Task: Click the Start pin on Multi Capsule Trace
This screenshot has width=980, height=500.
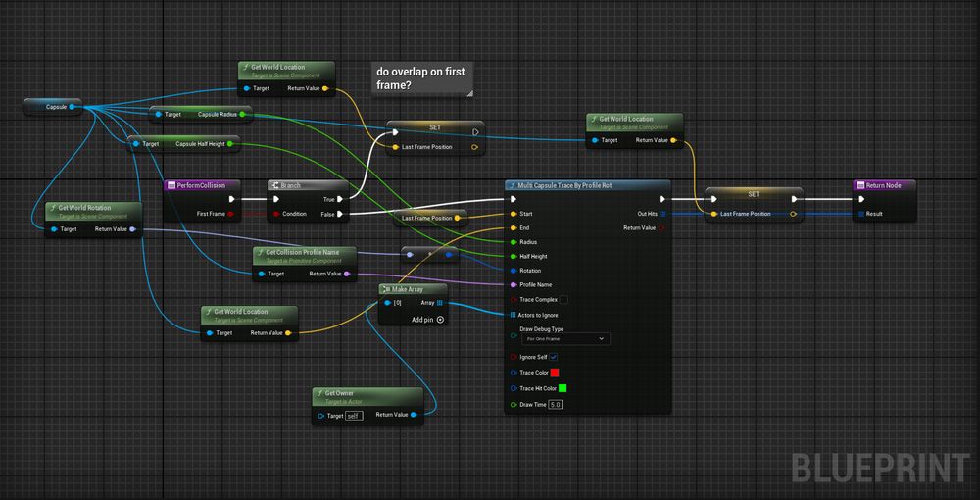Action: point(514,214)
